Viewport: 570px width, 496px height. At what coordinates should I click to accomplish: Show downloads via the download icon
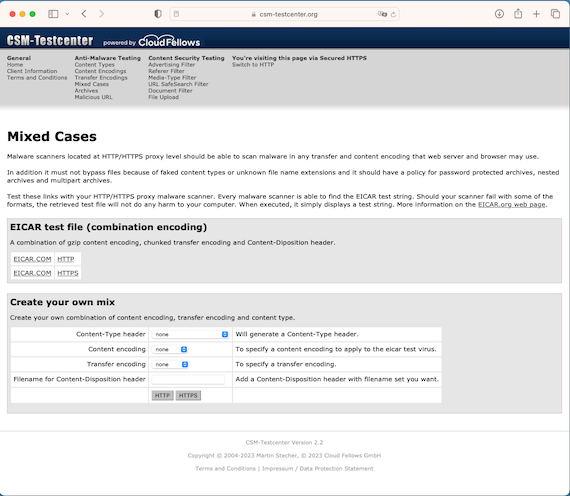499,14
